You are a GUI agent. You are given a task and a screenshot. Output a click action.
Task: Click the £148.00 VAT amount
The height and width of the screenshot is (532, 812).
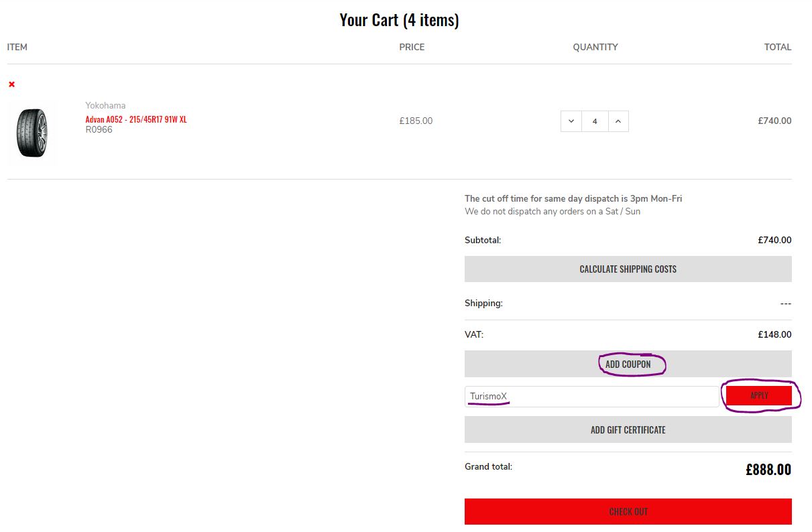click(774, 334)
